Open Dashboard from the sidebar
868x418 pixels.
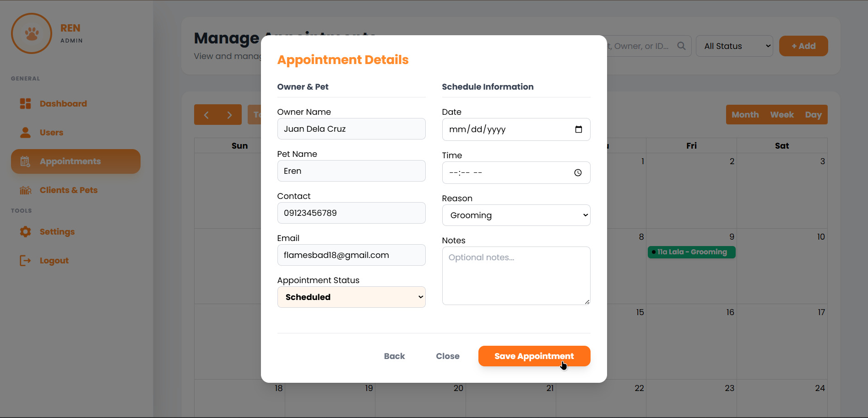pyautogui.click(x=63, y=104)
